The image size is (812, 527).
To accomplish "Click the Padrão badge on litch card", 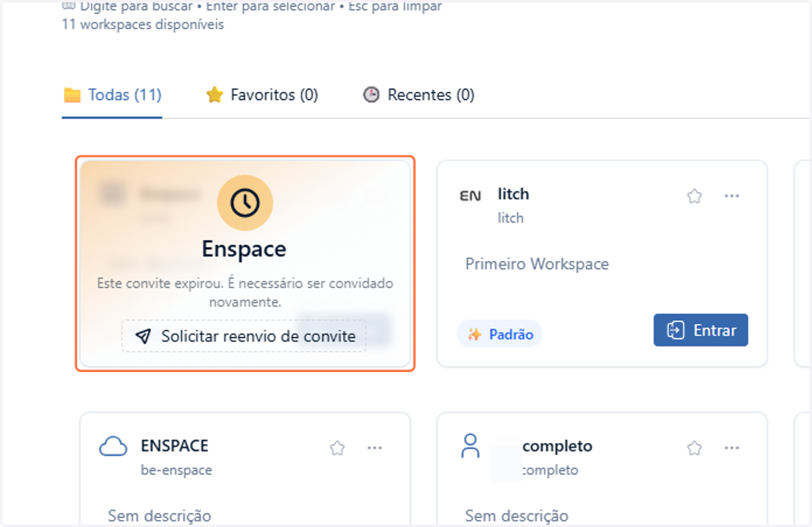I will click(500, 334).
